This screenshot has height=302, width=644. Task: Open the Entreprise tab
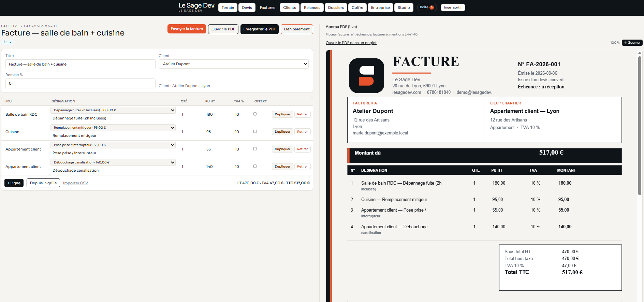click(380, 8)
